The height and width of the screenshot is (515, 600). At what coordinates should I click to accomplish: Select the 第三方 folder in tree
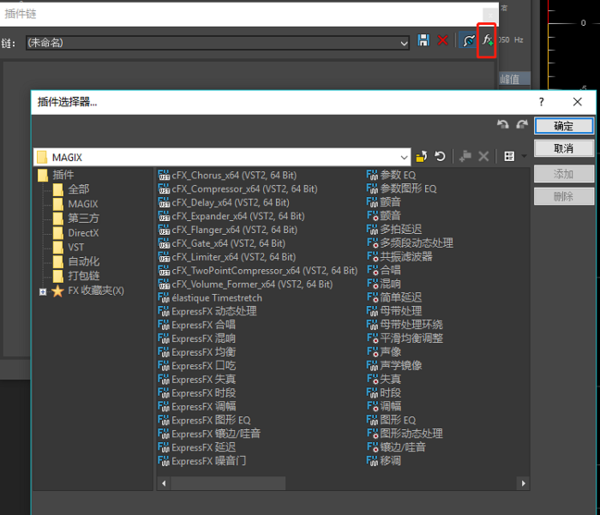click(76, 218)
